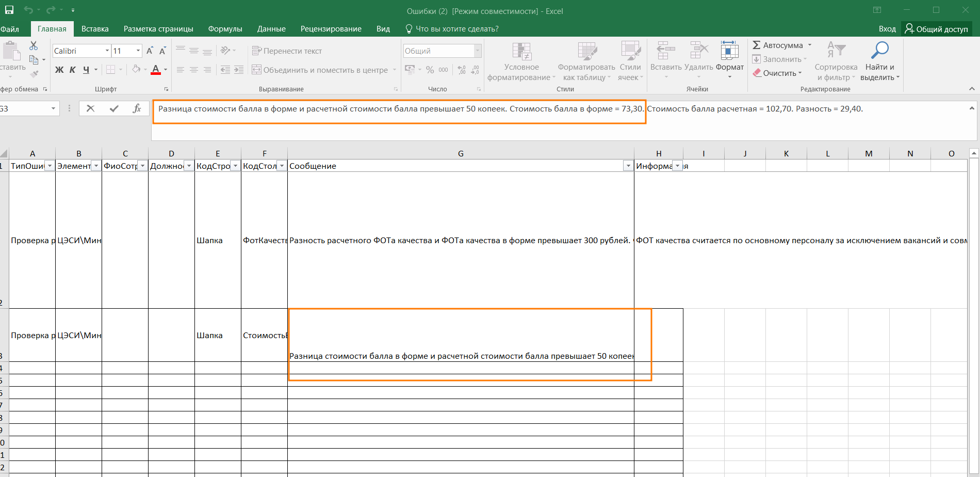Click the Insert Function fx icon
980x477 pixels.
coord(137,108)
